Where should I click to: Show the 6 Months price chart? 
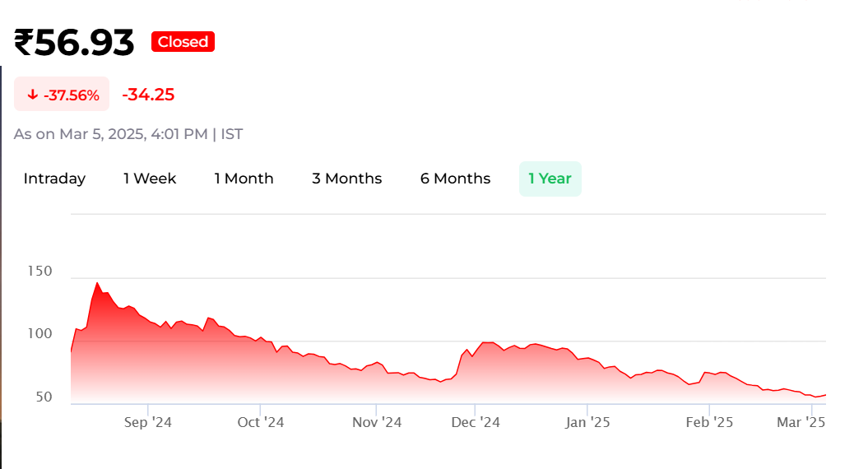(x=455, y=179)
